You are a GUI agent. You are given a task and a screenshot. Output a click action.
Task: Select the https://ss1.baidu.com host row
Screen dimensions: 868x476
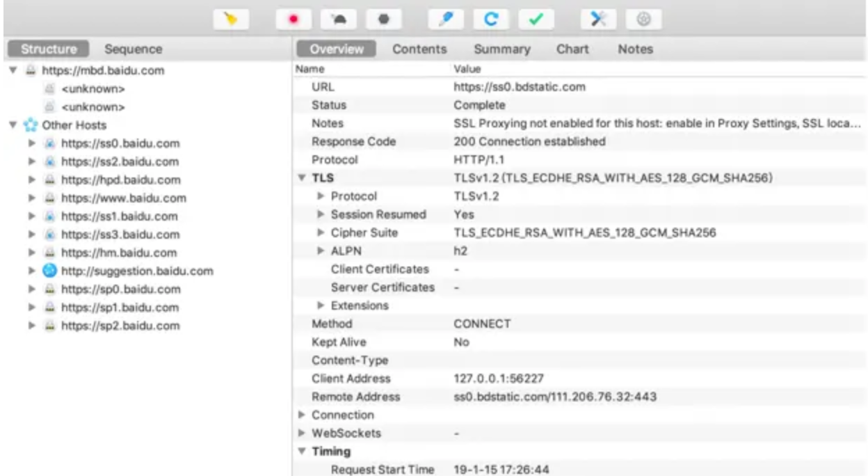click(119, 216)
